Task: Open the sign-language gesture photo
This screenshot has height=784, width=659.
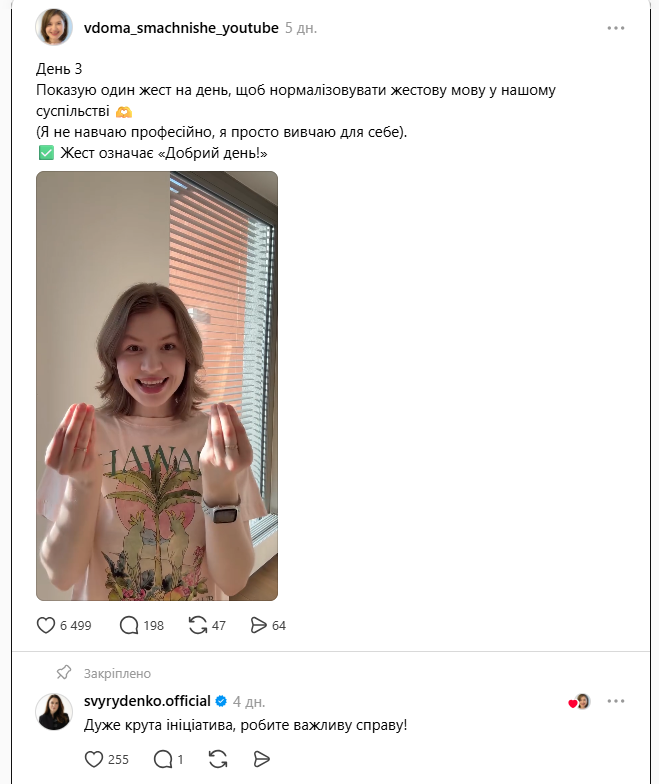Action: pyautogui.click(x=157, y=386)
